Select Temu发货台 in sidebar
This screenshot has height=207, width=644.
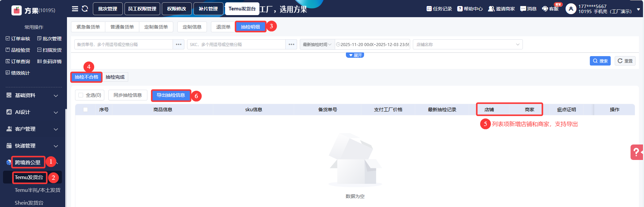(x=29, y=177)
